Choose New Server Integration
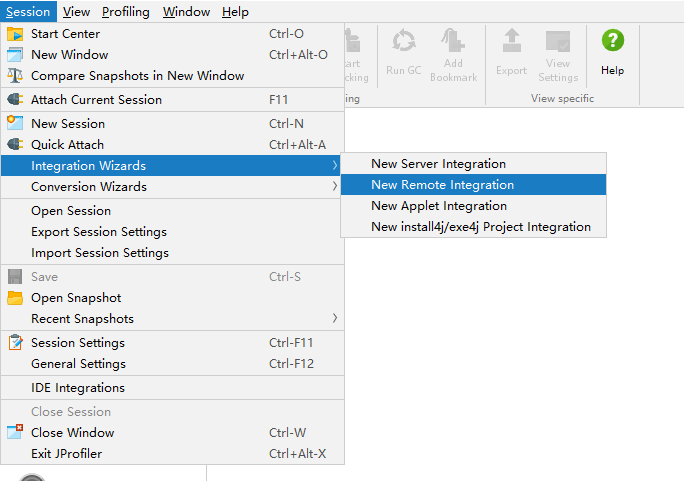684x481 pixels. tap(438, 164)
